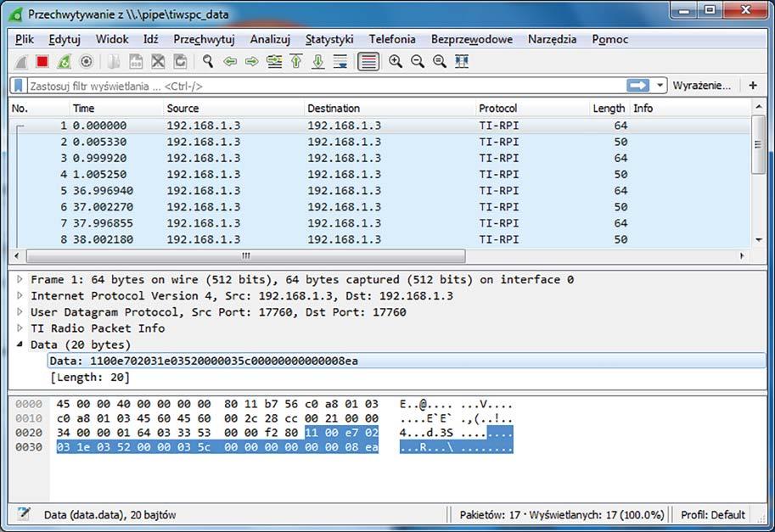Reload this capture file icon

pyautogui.click(x=181, y=62)
